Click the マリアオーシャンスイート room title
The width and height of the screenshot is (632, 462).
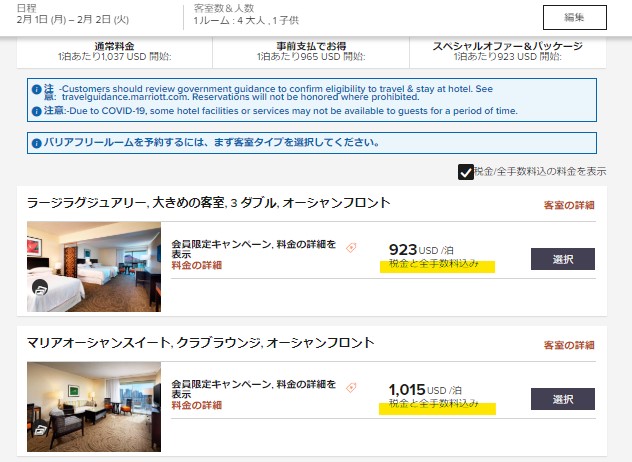click(x=200, y=343)
